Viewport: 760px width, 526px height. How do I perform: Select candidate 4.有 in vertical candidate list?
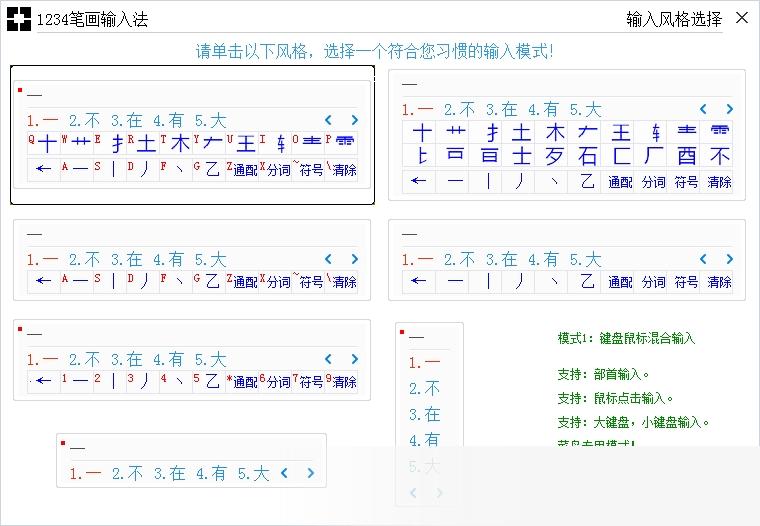coord(425,440)
